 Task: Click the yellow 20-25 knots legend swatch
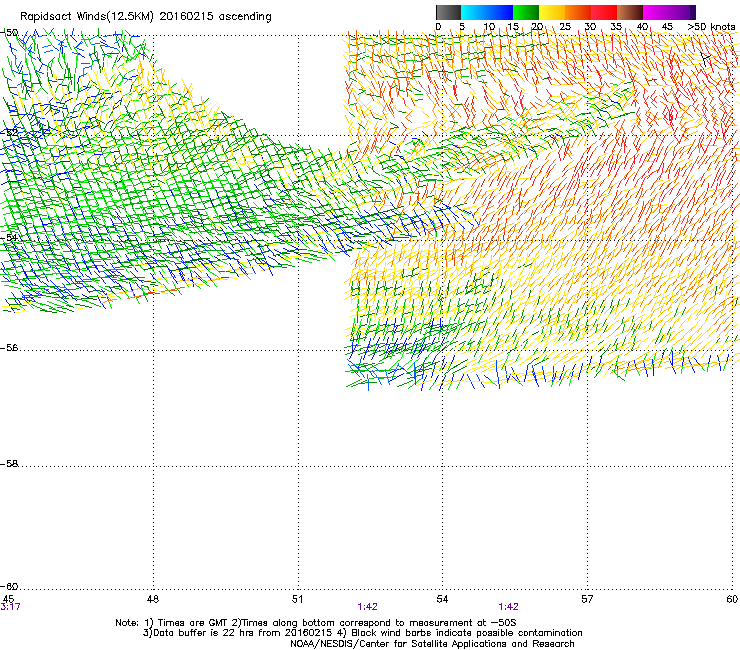552,12
